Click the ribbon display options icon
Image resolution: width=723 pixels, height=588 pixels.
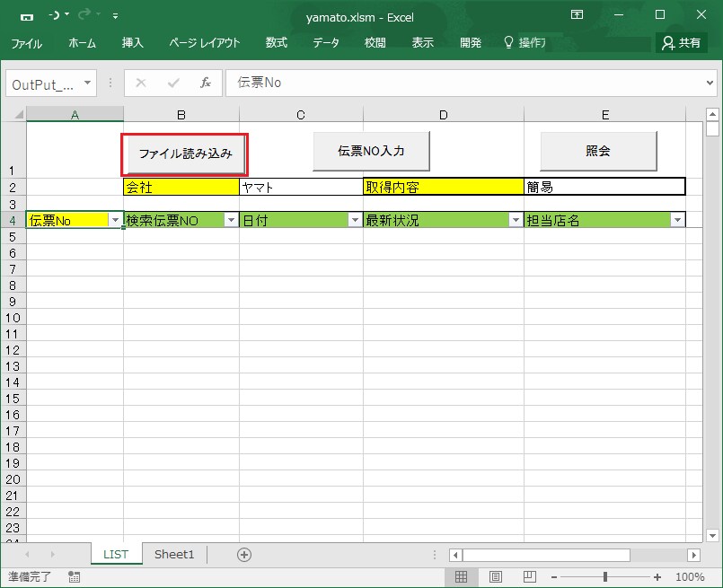(x=577, y=14)
